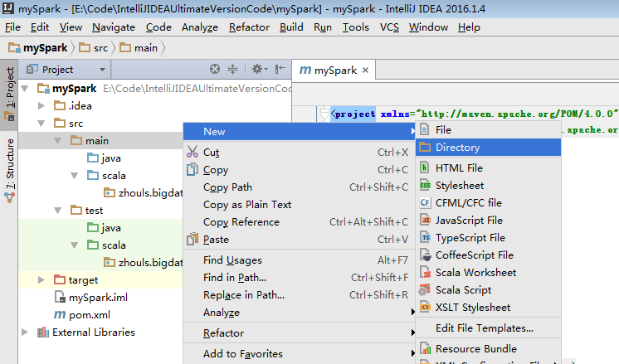Open the Navigate menu
Image resolution: width=619 pixels, height=364 pixels.
click(x=114, y=27)
